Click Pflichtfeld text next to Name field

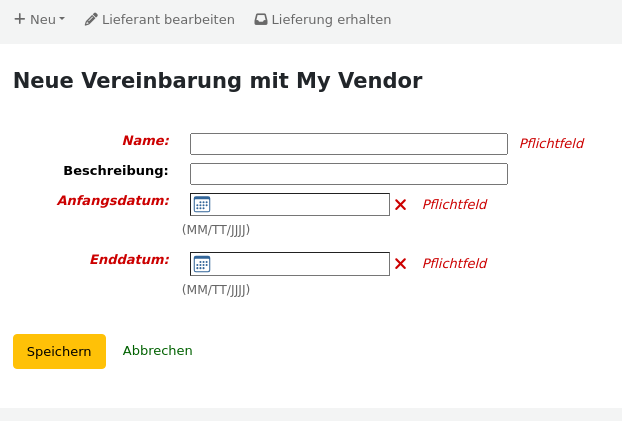[551, 144]
